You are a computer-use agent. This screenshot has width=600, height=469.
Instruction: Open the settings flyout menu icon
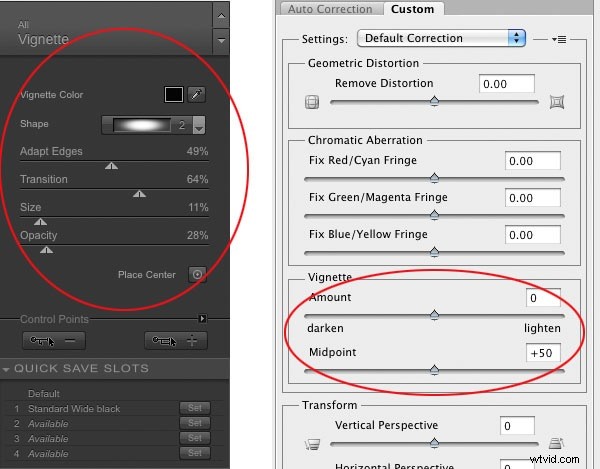pos(559,39)
